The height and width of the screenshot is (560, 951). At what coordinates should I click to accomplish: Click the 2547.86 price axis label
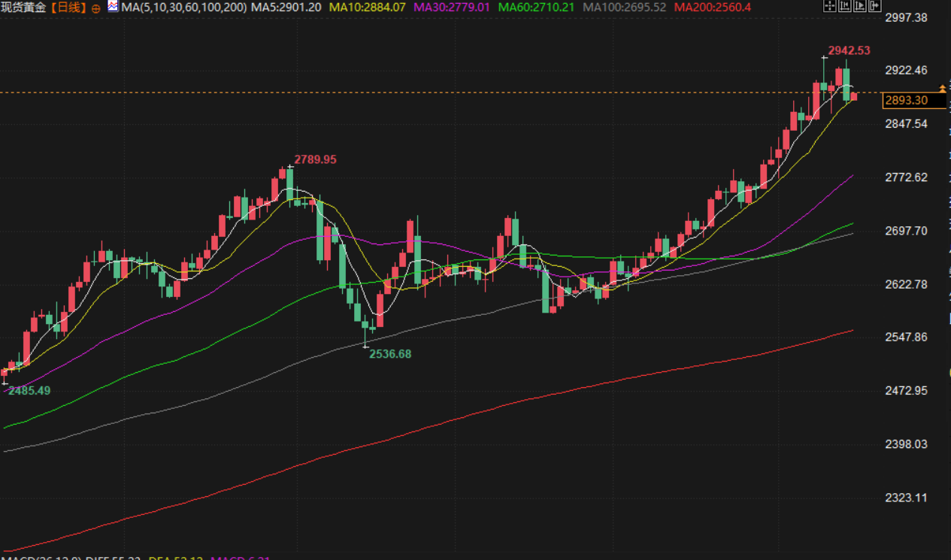(906, 337)
